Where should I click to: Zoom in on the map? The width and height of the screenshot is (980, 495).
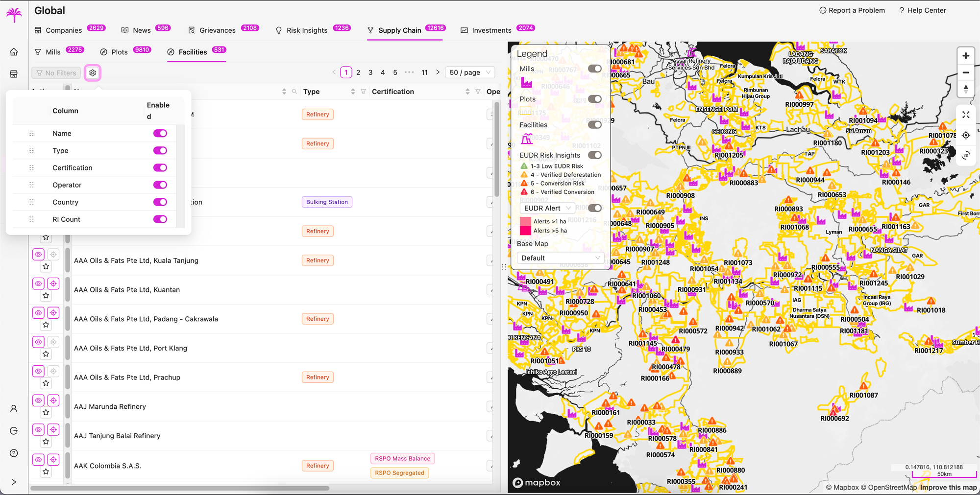click(x=966, y=56)
